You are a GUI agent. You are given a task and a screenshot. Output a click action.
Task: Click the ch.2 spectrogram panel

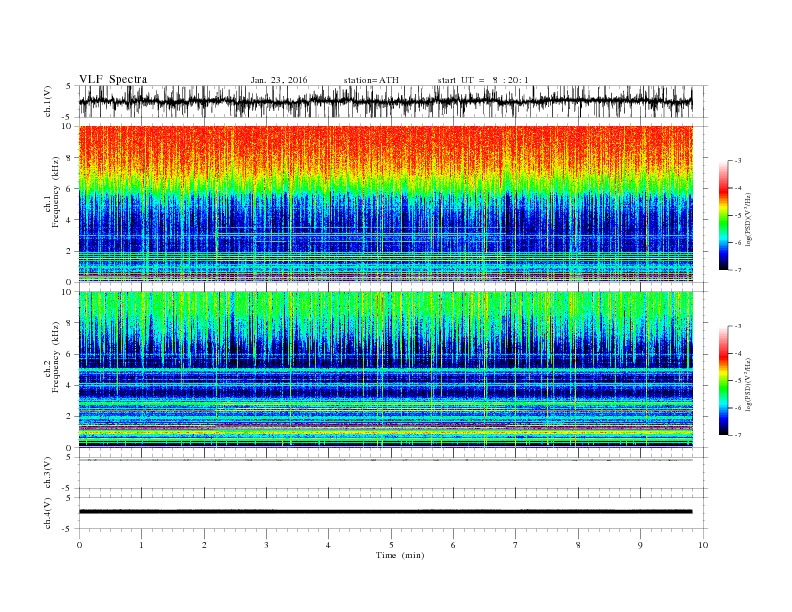pyautogui.click(x=385, y=369)
